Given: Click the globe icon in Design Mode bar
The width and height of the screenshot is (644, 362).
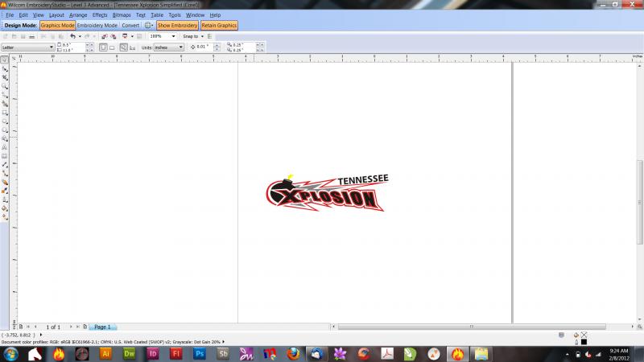Looking at the screenshot, I should tap(148, 25).
